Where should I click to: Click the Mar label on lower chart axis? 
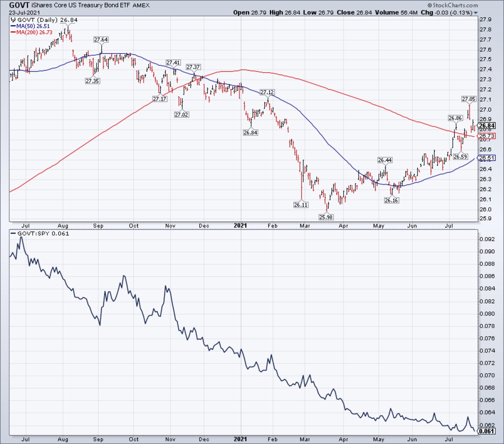(305, 439)
